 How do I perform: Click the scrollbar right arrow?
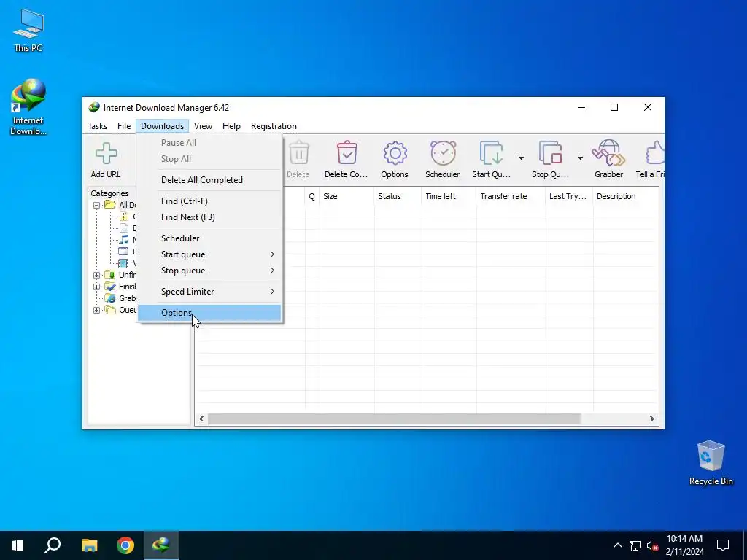coord(651,419)
